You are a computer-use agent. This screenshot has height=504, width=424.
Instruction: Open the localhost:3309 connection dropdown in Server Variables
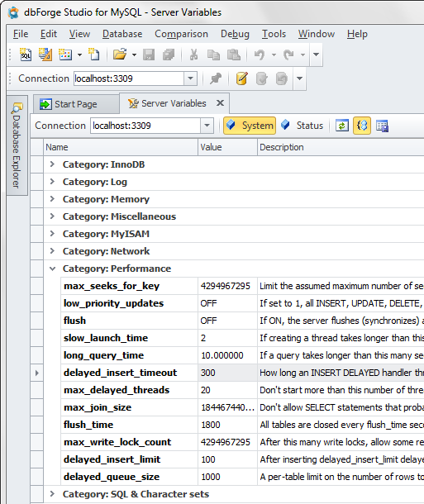click(x=207, y=126)
